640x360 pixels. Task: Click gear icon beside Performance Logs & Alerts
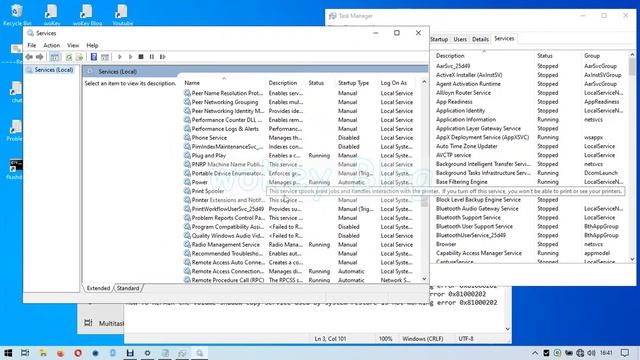(187, 129)
